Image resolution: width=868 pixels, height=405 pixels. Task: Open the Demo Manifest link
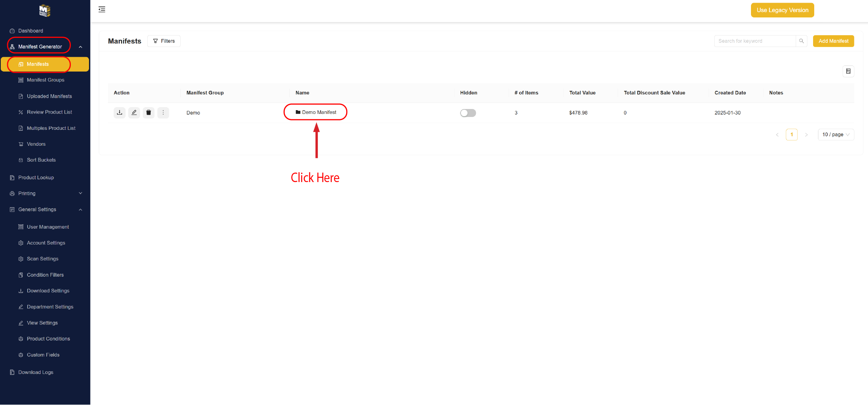319,112
